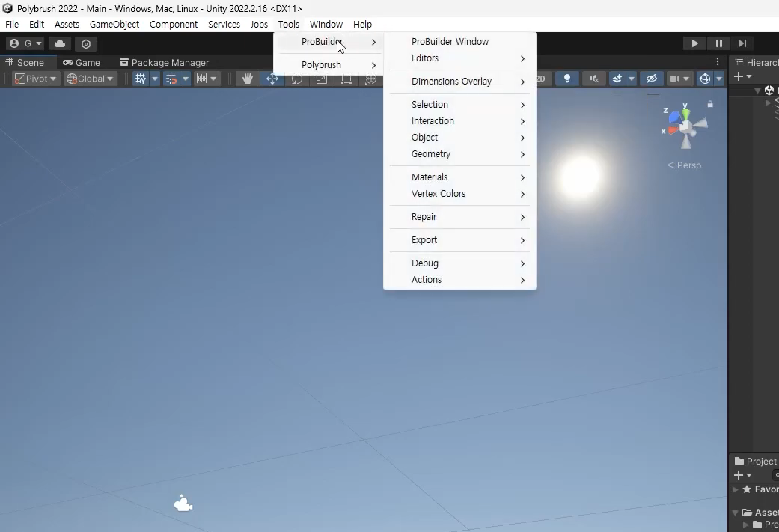The image size is (779, 532).
Task: Select the Scale tool
Action: (322, 79)
